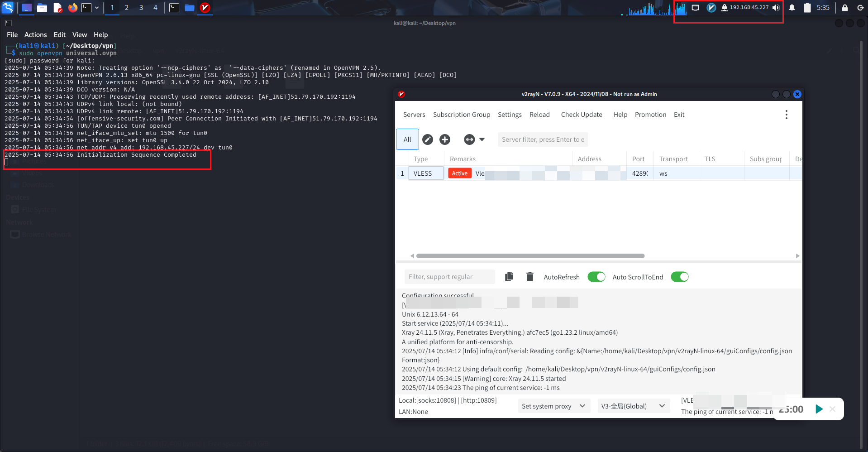Click the 5:35 clock
868x452 pixels.
tap(823, 8)
